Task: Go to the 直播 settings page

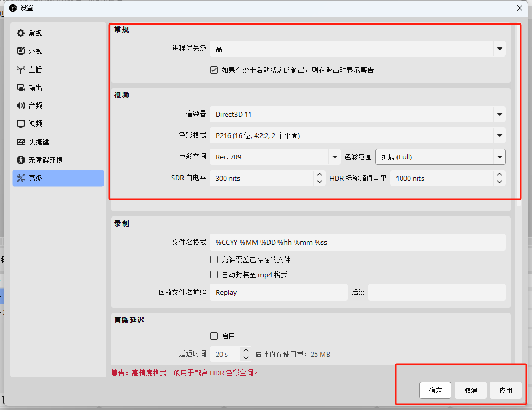Action: (35, 69)
